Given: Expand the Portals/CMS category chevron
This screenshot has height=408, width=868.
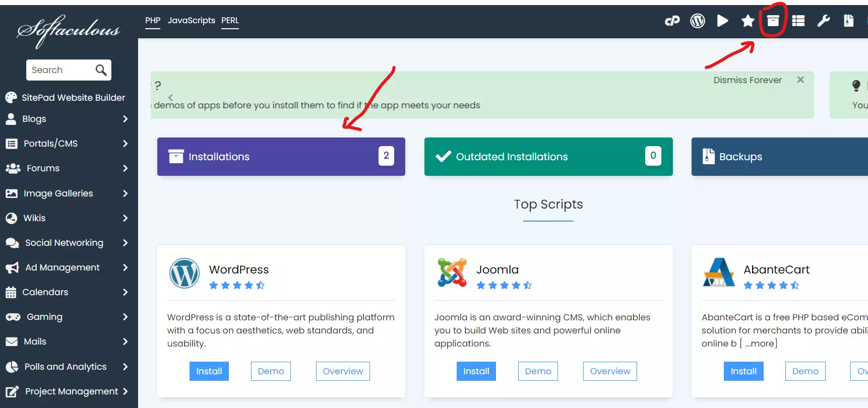Looking at the screenshot, I should click(125, 144).
